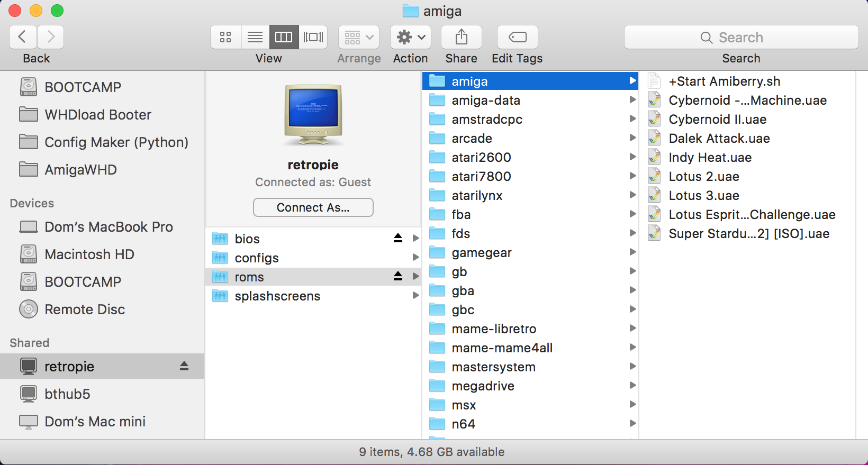
Task: Open AmigaWHD folder in sidebar
Action: [x=102, y=169]
